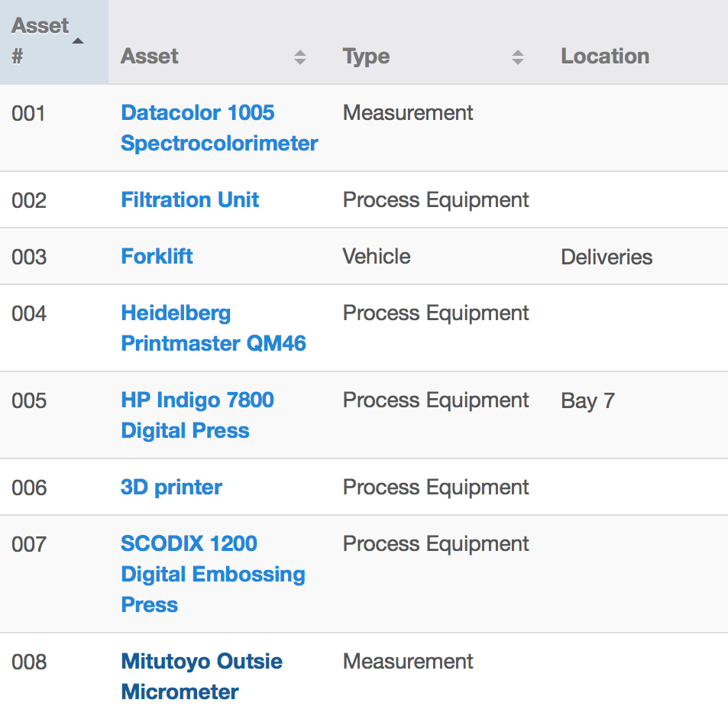Sort table by Asset # column
This screenshot has width=728, height=716.
tap(54, 42)
